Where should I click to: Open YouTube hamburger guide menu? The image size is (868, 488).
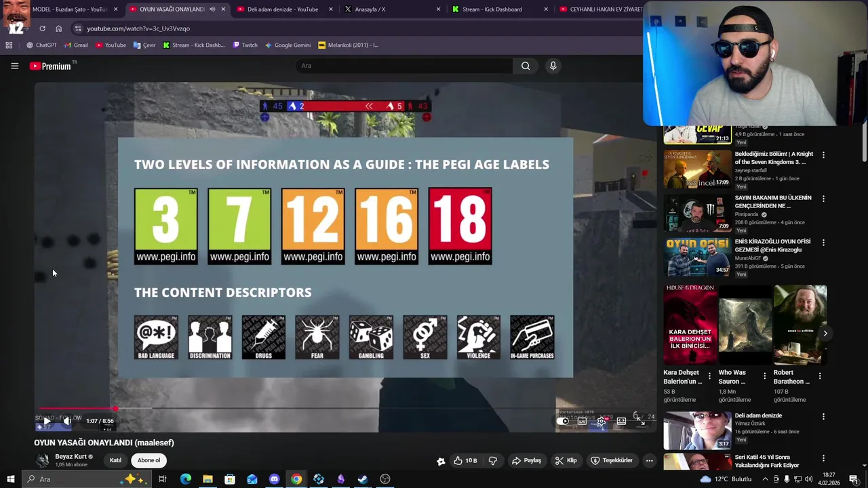point(14,66)
